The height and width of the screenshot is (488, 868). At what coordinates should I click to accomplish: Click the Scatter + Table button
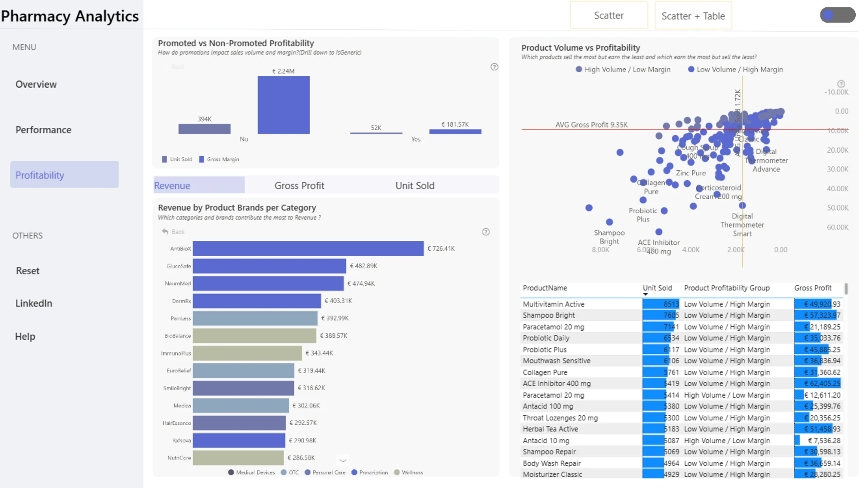693,16
